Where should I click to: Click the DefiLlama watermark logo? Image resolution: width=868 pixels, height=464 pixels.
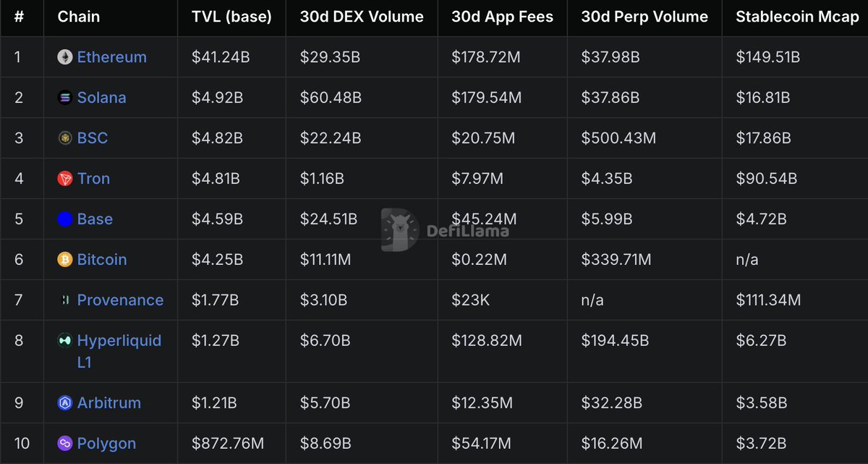click(445, 231)
